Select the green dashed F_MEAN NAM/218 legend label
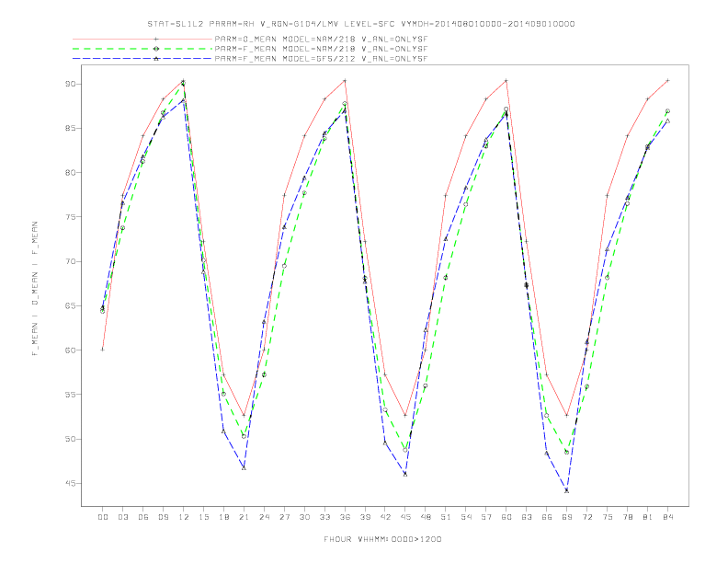Image resolution: width=728 pixels, height=563 pixels. point(321,49)
